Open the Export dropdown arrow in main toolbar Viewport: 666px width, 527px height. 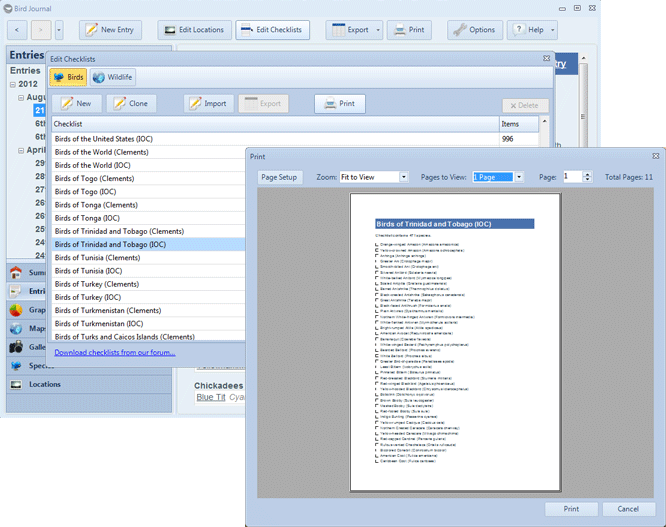point(378,30)
